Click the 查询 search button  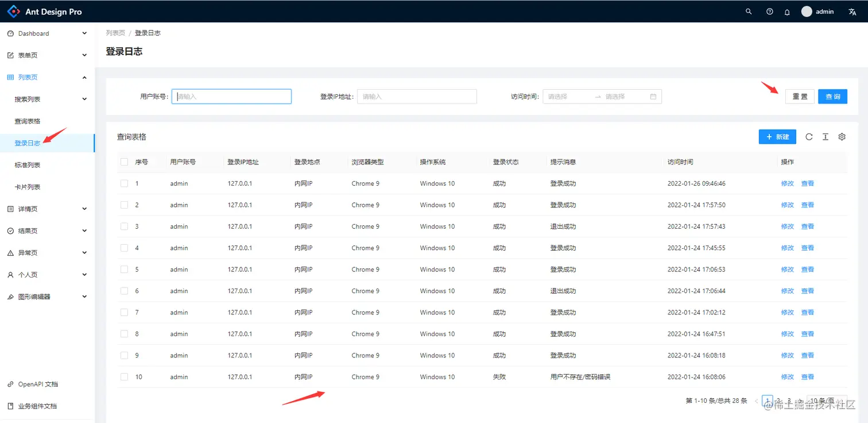[x=833, y=97]
